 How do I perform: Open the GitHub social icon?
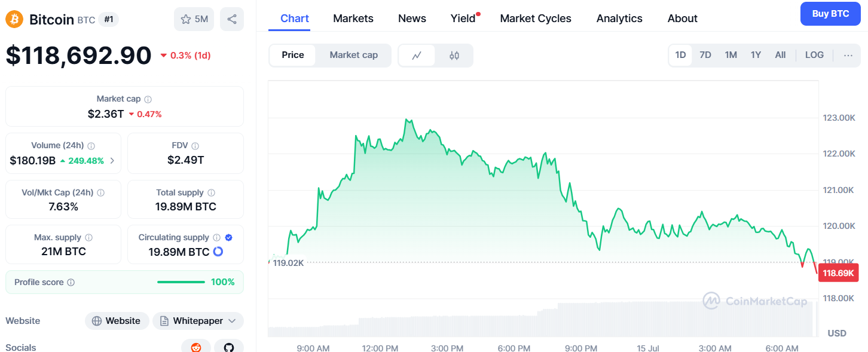[229, 347]
